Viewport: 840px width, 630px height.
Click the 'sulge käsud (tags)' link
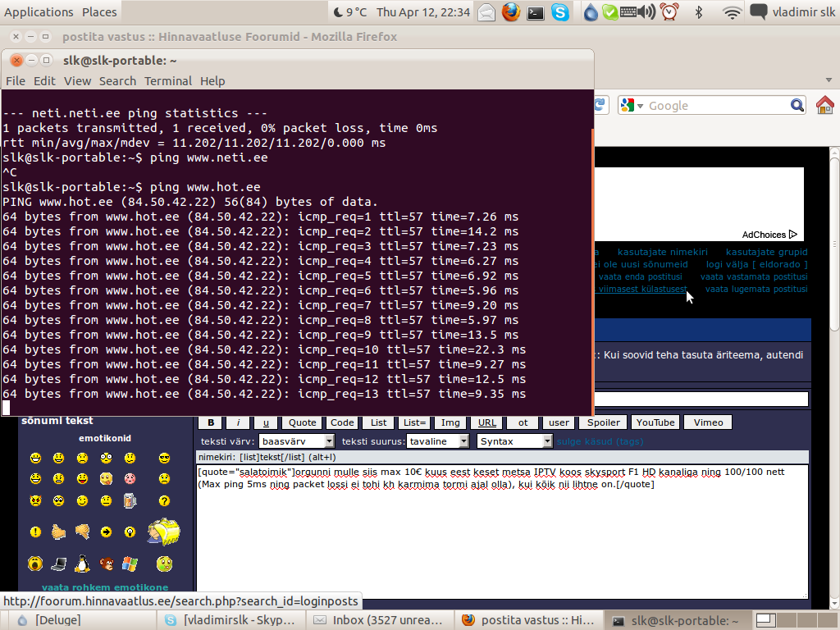tap(600, 441)
